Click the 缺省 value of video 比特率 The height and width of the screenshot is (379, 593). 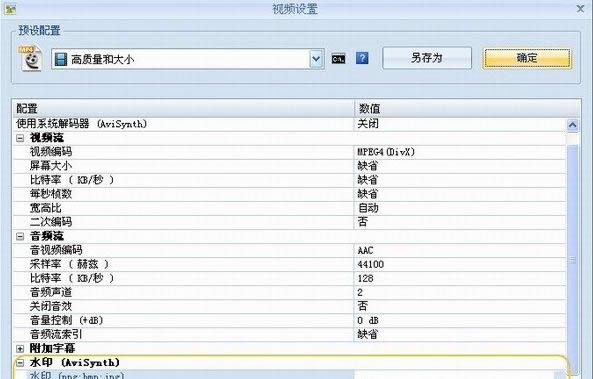[368, 180]
